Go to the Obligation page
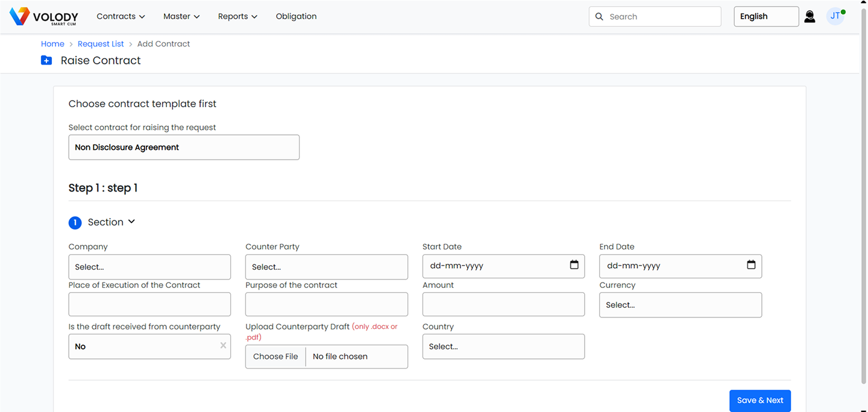 (x=296, y=16)
